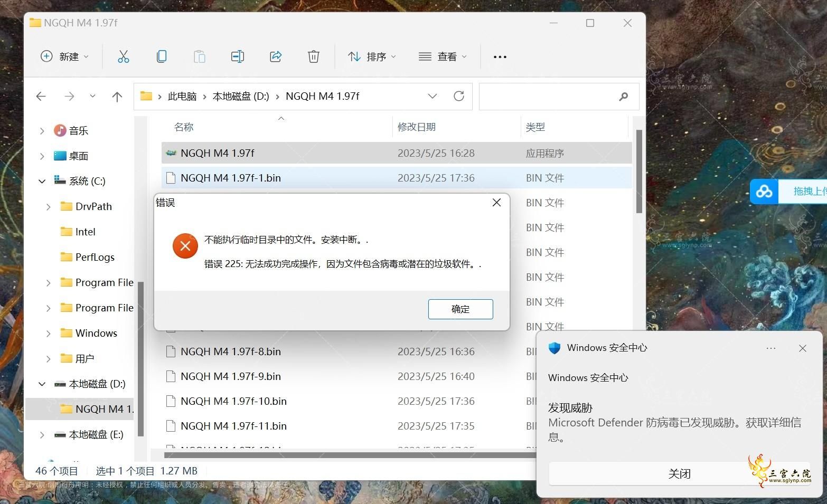Click the Baidu cloud upload icon
The height and width of the screenshot is (504, 827).
(764, 192)
